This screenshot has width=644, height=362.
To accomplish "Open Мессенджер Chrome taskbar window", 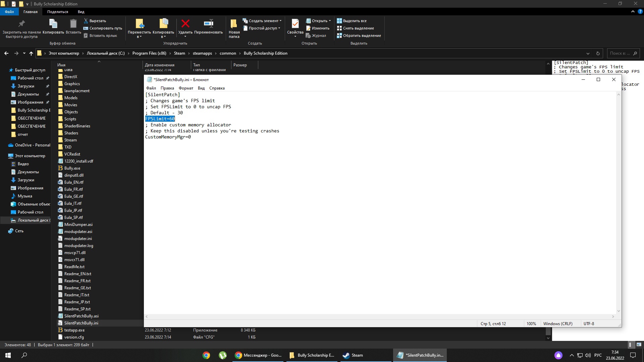I will coord(259,355).
